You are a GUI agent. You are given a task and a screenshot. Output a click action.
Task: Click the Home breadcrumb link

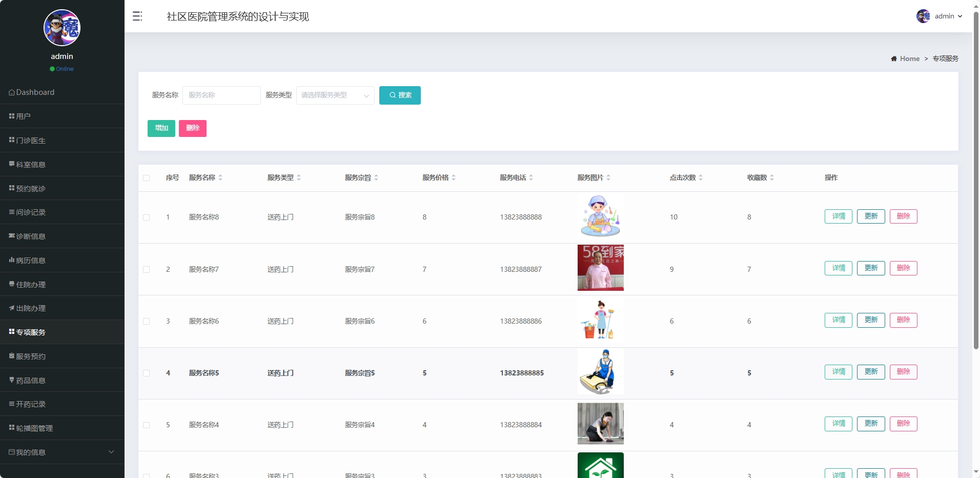point(909,59)
